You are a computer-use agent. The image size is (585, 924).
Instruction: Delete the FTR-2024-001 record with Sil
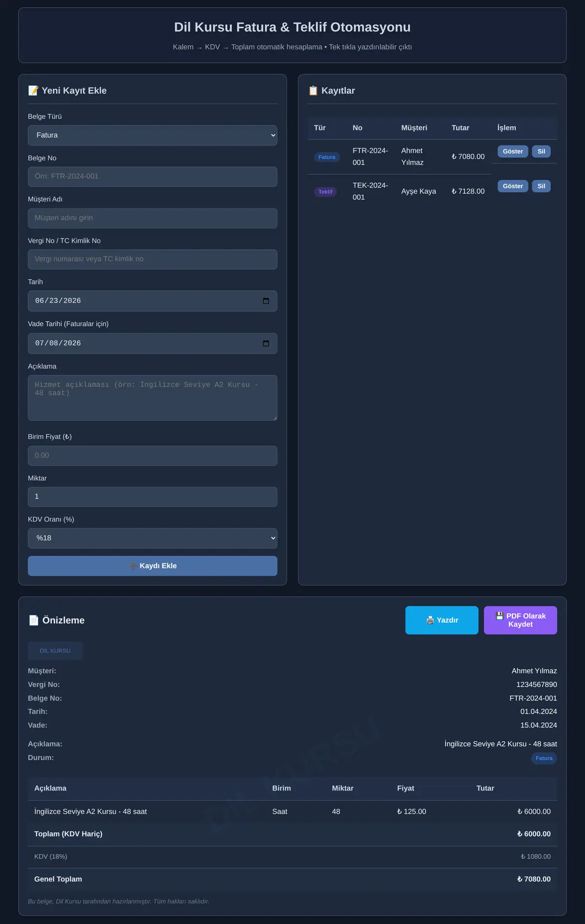[541, 151]
